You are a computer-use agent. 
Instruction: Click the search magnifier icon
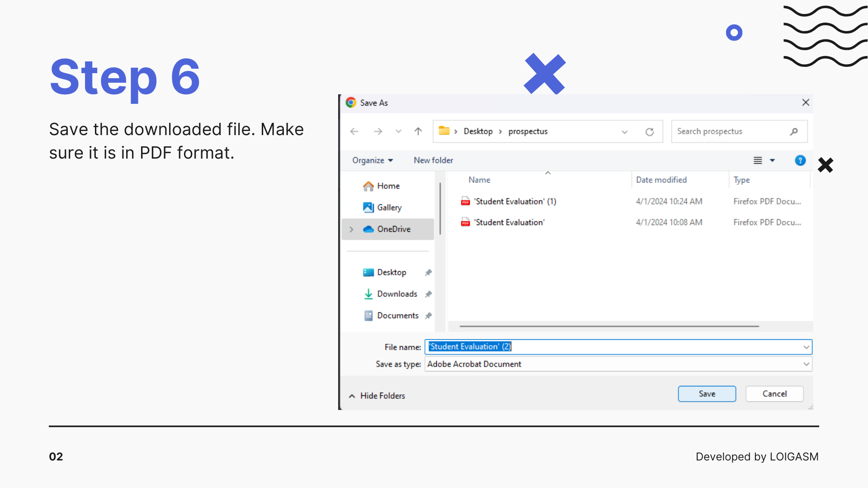[794, 131]
